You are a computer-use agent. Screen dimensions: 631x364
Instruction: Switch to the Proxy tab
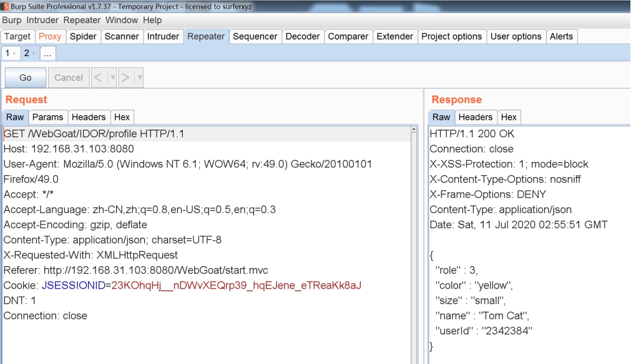coord(50,37)
